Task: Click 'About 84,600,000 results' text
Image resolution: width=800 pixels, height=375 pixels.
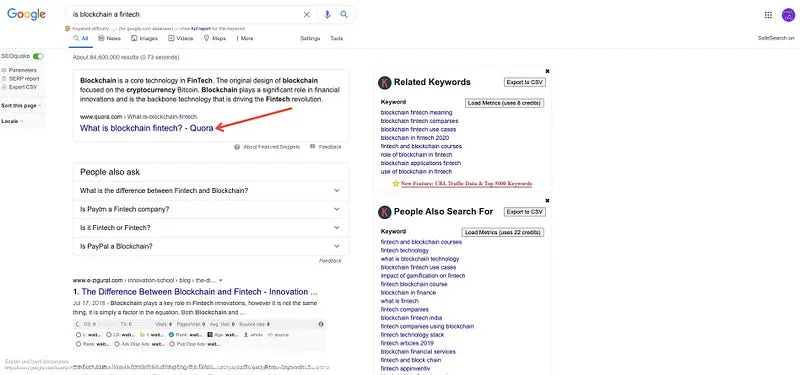Action: tap(126, 58)
